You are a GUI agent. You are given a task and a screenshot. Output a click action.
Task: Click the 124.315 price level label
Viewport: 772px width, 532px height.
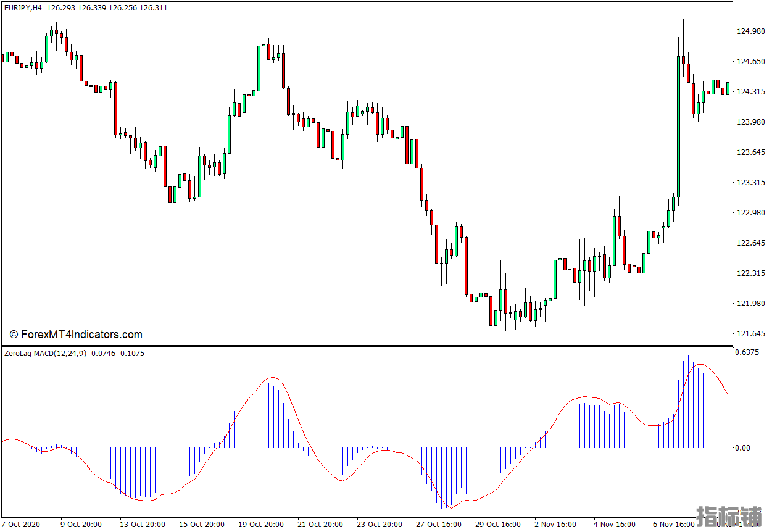pyautogui.click(x=751, y=92)
